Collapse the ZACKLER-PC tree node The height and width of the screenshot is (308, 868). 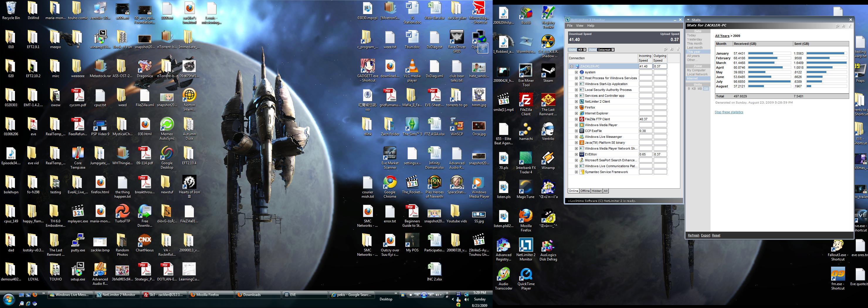click(x=572, y=66)
